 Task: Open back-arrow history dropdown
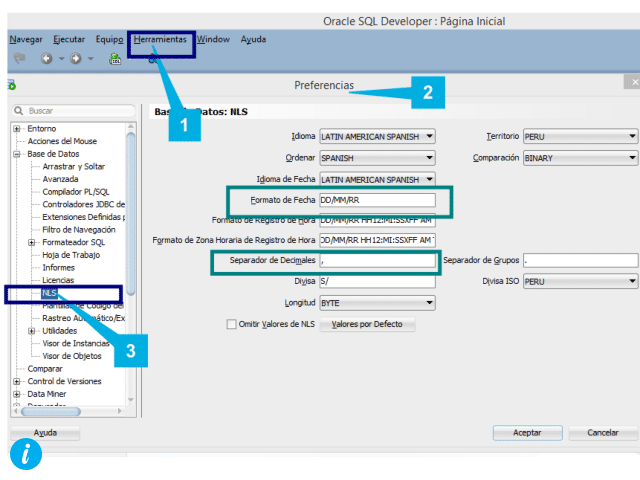point(61,58)
